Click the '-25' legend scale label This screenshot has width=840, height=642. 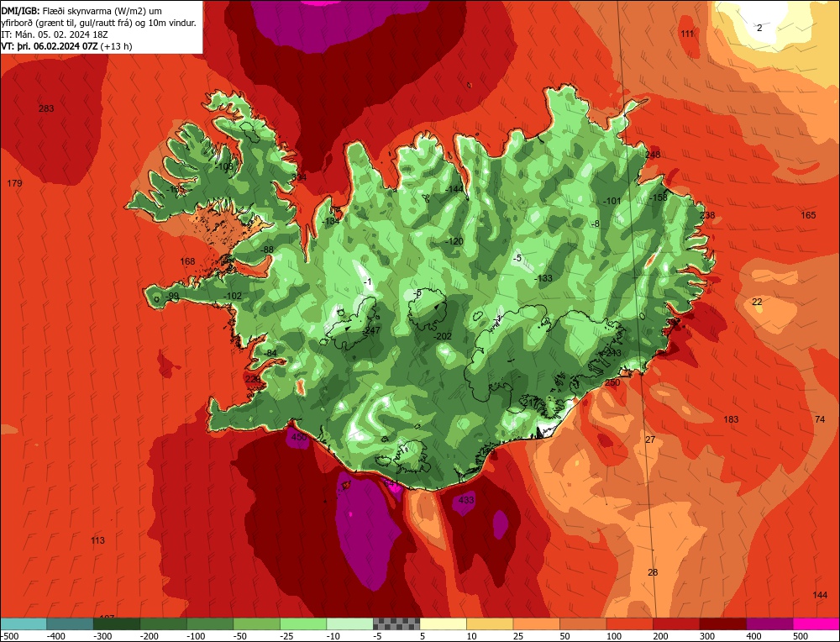coord(289,636)
